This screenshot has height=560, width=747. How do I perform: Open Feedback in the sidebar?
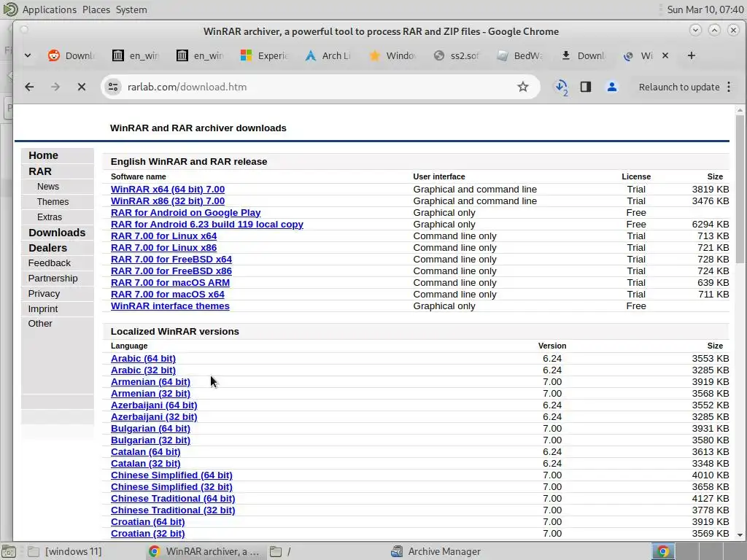click(49, 262)
